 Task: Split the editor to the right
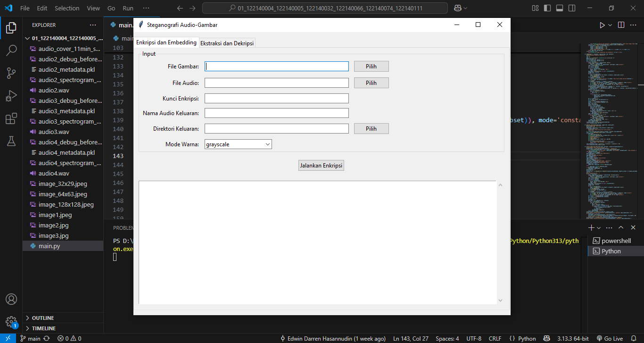[621, 25]
